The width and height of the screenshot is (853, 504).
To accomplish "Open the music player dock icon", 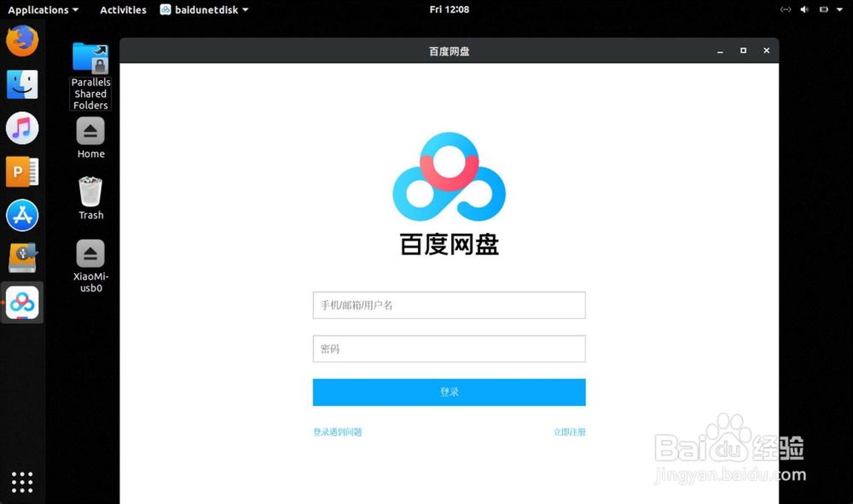I will pos(22,128).
